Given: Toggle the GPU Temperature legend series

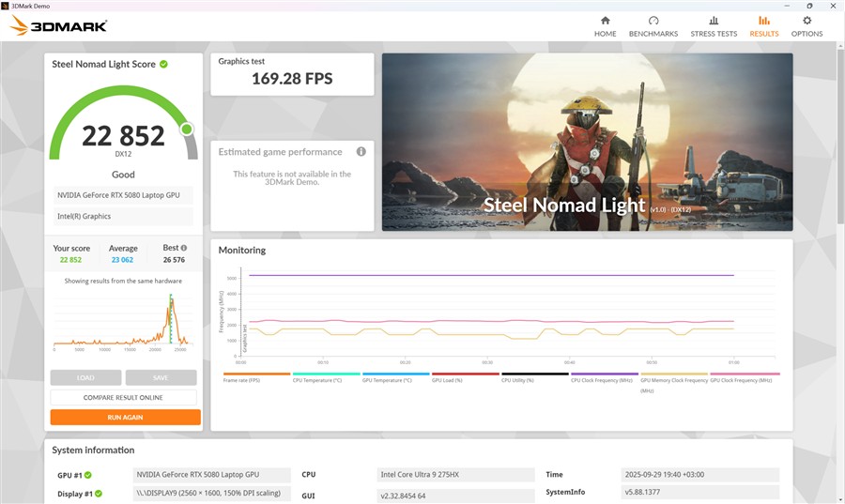Looking at the screenshot, I should coord(382,380).
